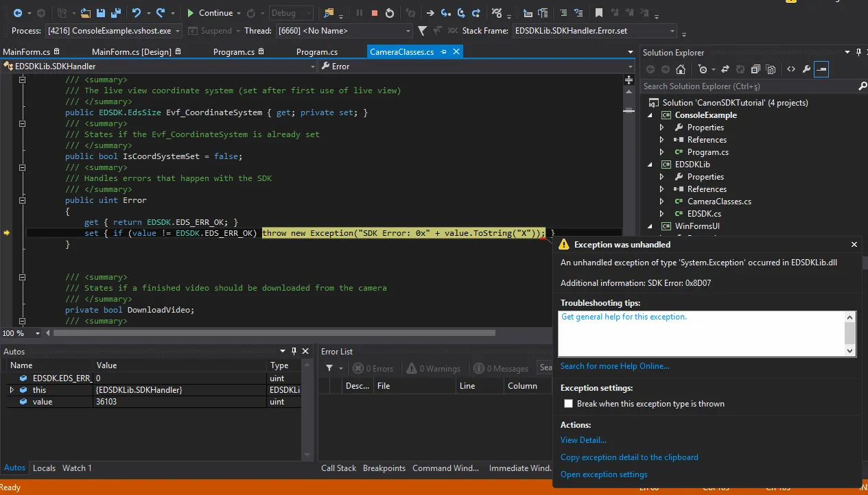Click the Home icon in Solution Explorer
Screen dimensions: 868x495
681,69
